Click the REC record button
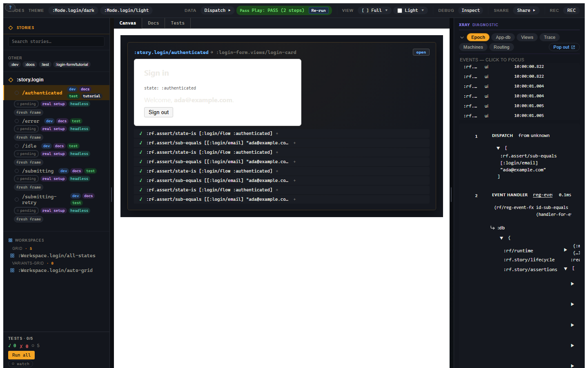The image size is (588, 368). (x=572, y=11)
